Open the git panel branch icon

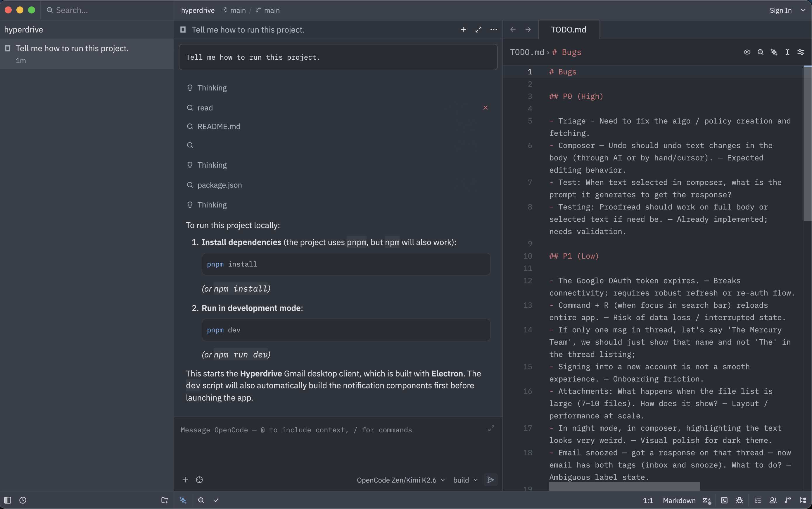[788, 500]
